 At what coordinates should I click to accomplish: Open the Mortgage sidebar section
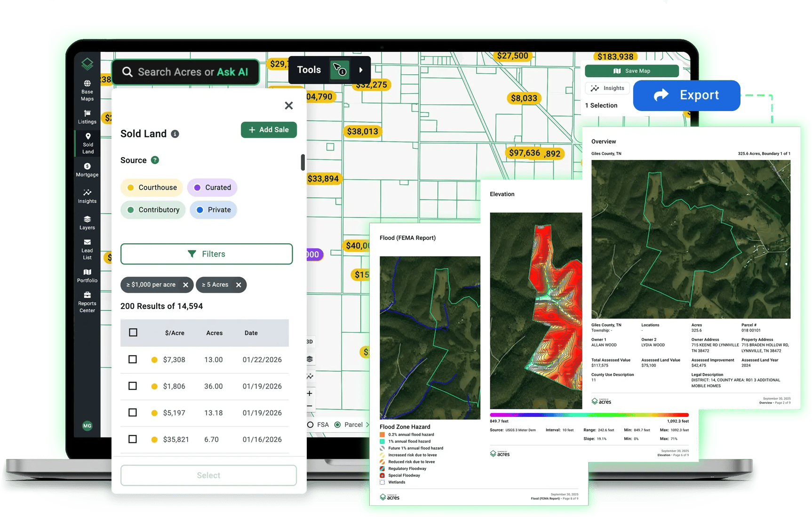click(x=87, y=170)
